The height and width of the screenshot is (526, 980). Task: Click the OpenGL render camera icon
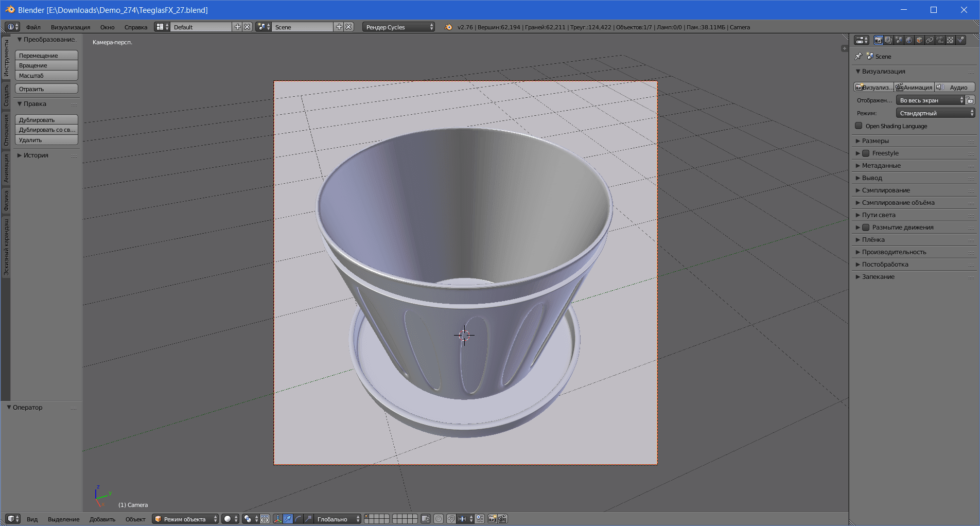point(492,519)
